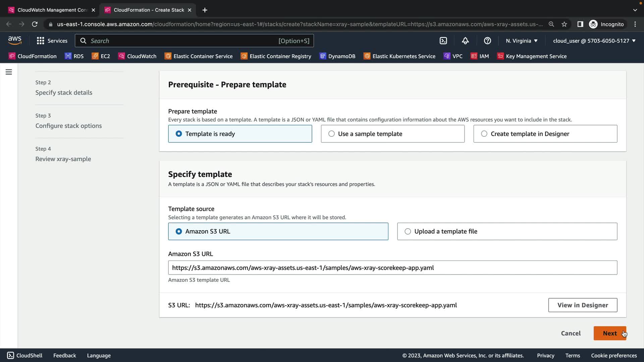Bookmark page with the star icon

564,24
